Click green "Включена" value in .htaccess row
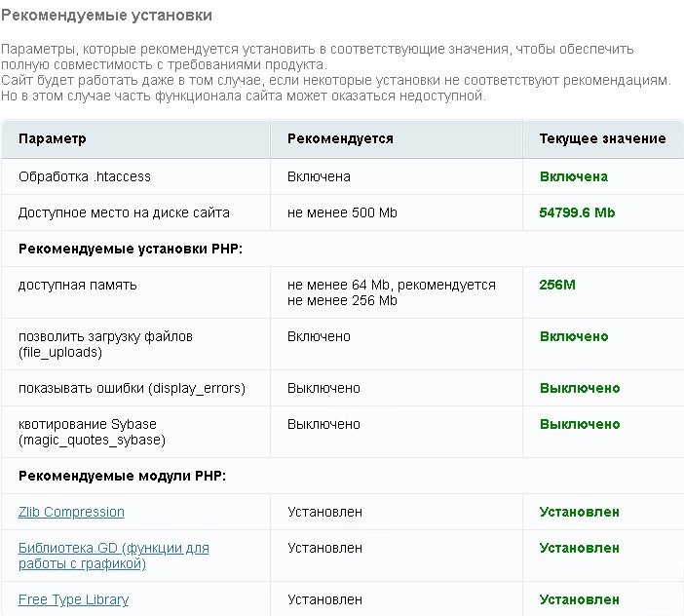The height and width of the screenshot is (616, 684). [x=573, y=176]
